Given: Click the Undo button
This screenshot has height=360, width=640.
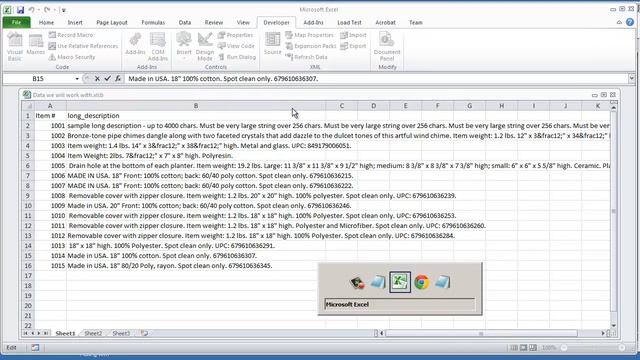Looking at the screenshot, I should [x=31, y=9].
